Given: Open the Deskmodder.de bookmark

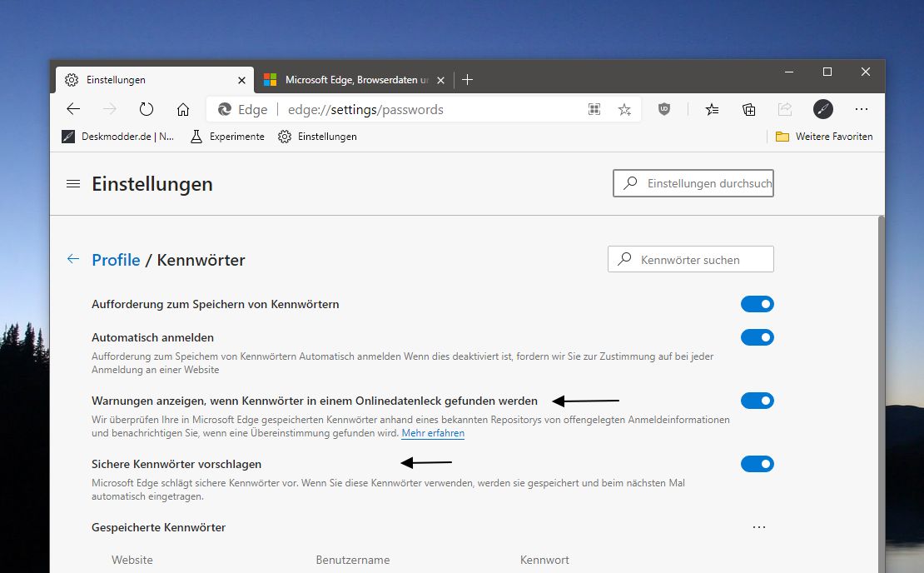Looking at the screenshot, I should pyautogui.click(x=118, y=137).
